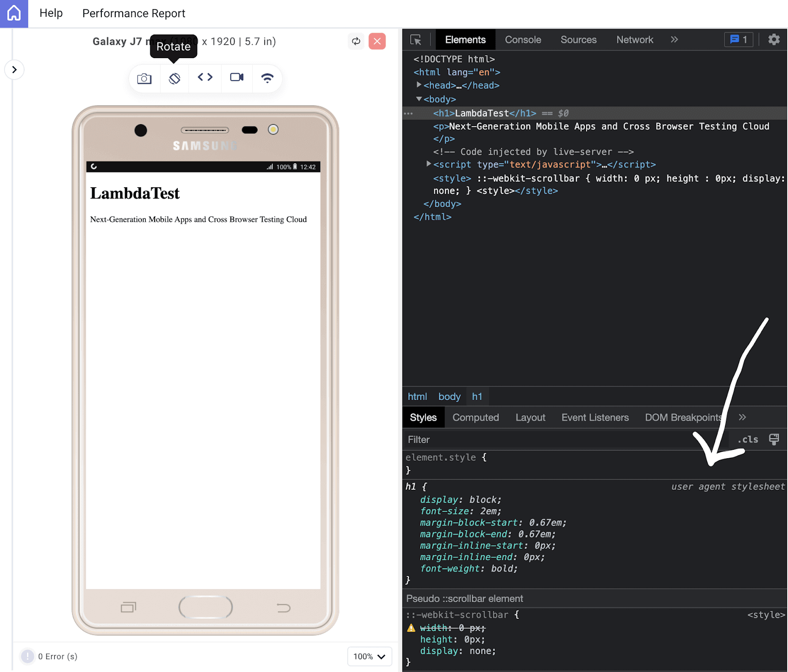Screen dimensions: 788x672
Task: Select the Computed pane tab
Action: click(476, 417)
